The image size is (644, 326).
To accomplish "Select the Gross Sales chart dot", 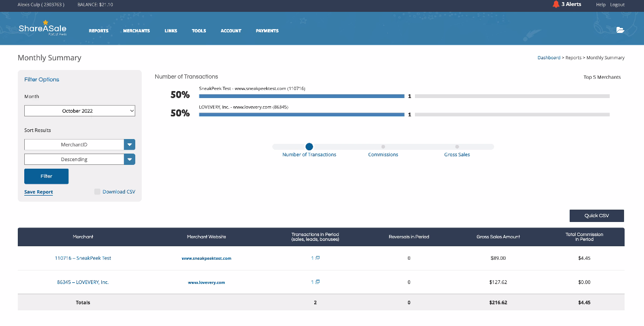I will tap(457, 147).
